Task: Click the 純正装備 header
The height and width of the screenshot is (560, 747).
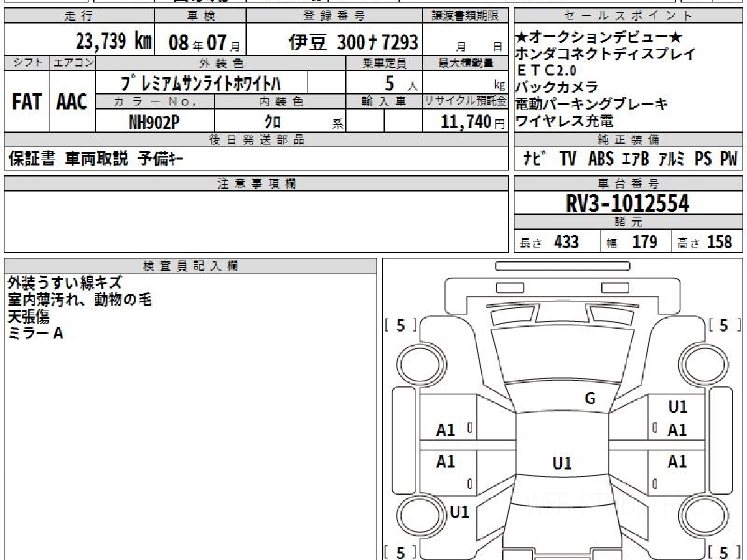Action: click(629, 140)
